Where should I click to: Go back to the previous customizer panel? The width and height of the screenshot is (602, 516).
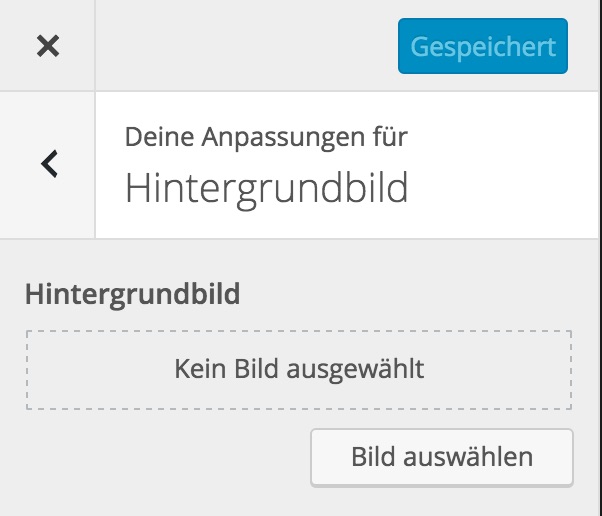tap(48, 164)
